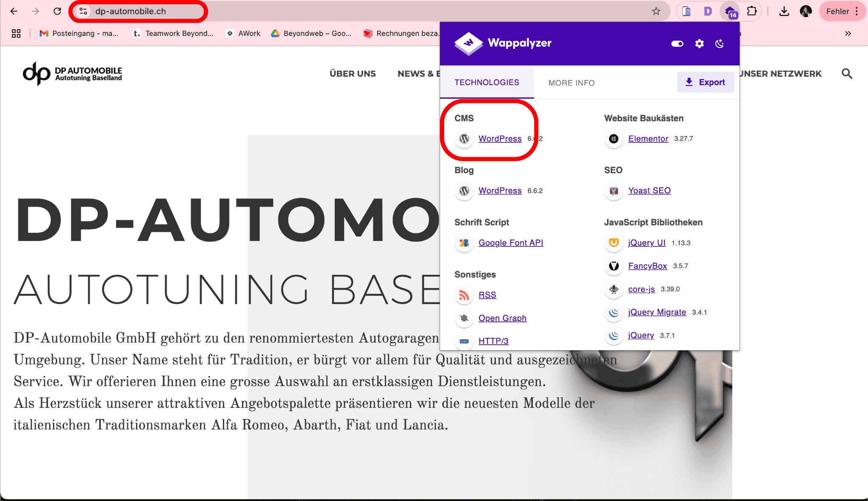The image size is (868, 501).
Task: Open the Extensions puzzle piece menu
Action: [752, 11]
